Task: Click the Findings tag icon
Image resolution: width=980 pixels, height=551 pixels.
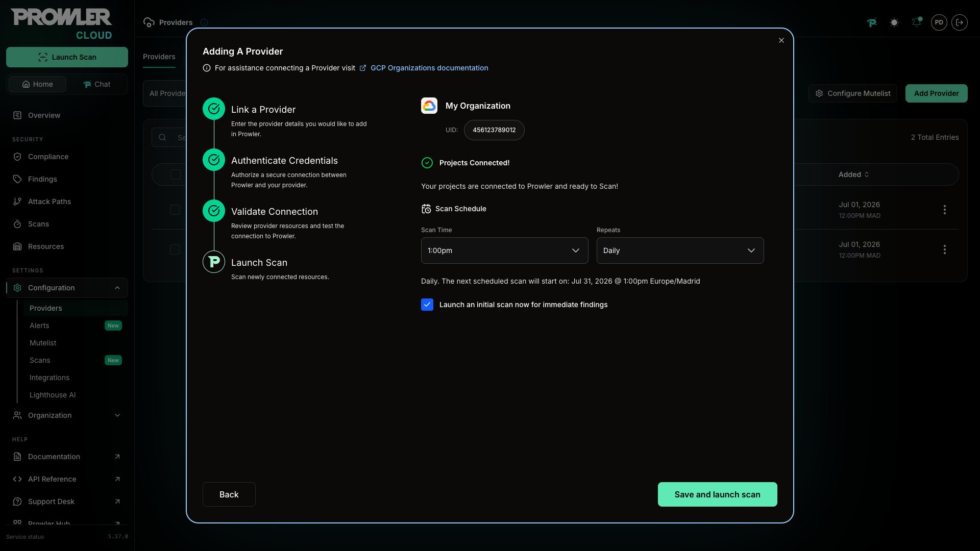Action: pos(17,179)
